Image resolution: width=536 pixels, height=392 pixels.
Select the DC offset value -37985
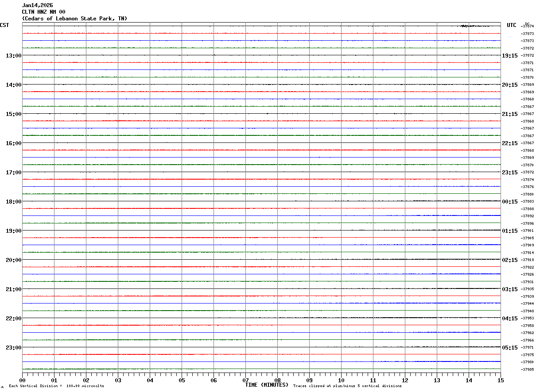pos(528,369)
